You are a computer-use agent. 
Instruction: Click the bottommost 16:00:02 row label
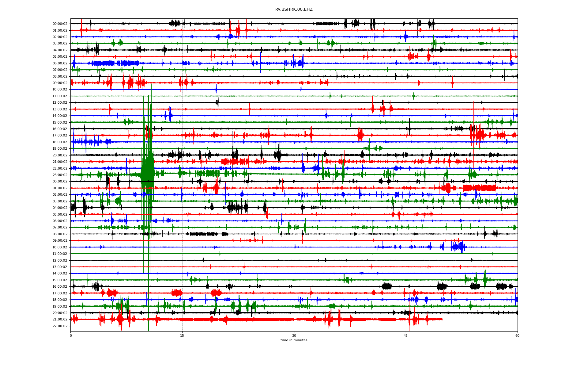click(60, 286)
